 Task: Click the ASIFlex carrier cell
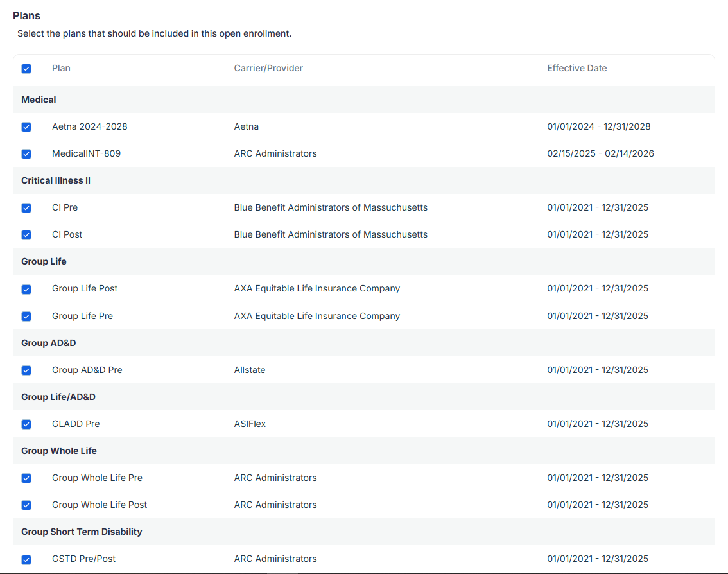250,424
